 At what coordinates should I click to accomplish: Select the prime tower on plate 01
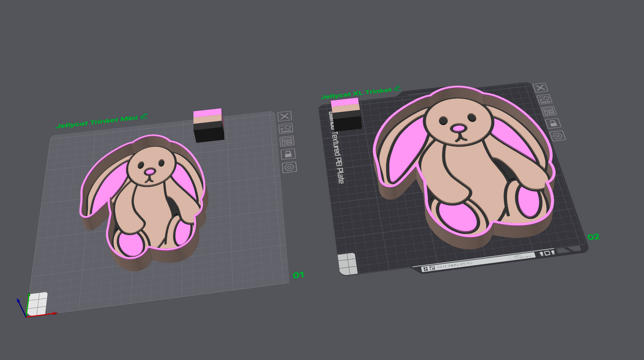(x=208, y=125)
